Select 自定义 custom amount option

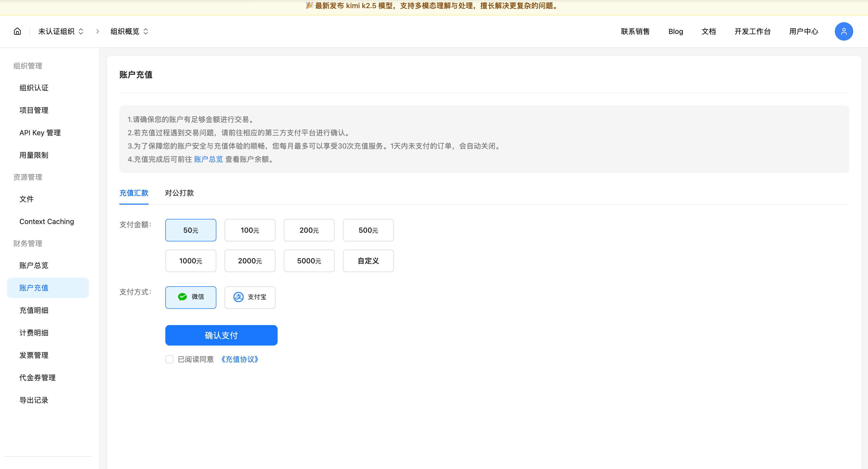point(368,261)
